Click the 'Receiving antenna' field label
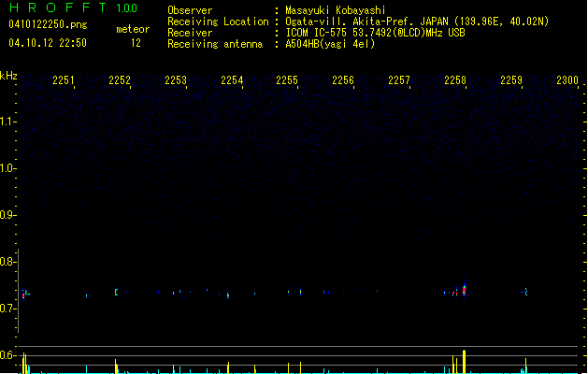The image size is (588, 374). (215, 44)
